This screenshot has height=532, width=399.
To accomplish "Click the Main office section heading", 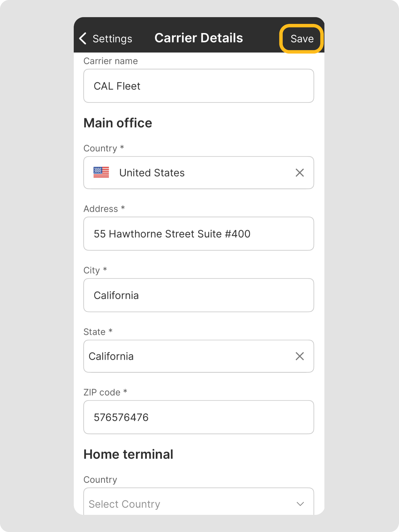I will click(x=118, y=123).
